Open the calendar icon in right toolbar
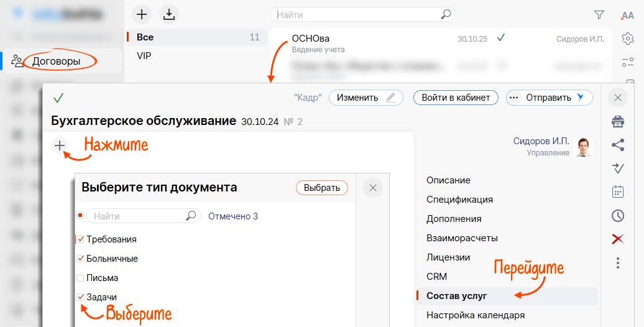Screen dimensions: 644x327 click(617, 191)
